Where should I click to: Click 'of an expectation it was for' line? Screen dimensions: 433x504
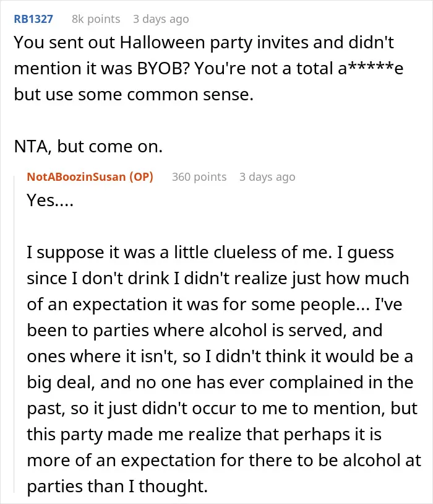[214, 305]
